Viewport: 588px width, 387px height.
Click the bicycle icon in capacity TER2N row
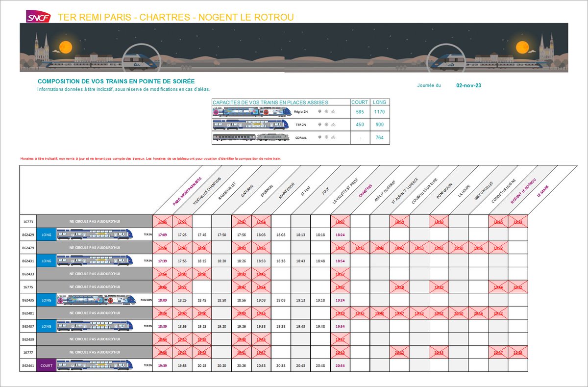(x=333, y=125)
